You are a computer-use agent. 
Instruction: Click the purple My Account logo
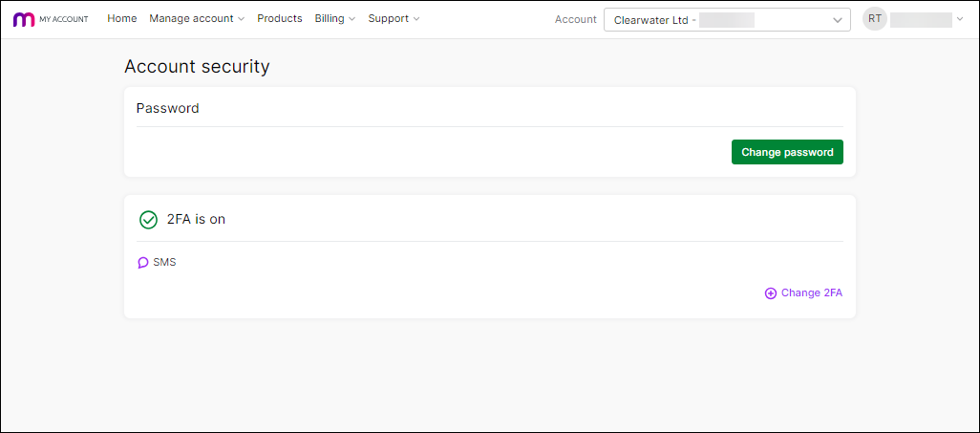pos(24,19)
